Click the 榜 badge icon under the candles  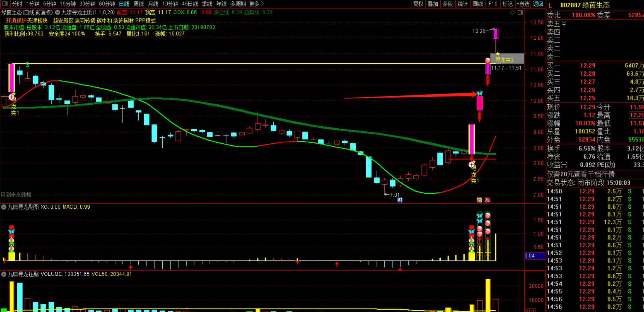479,200
